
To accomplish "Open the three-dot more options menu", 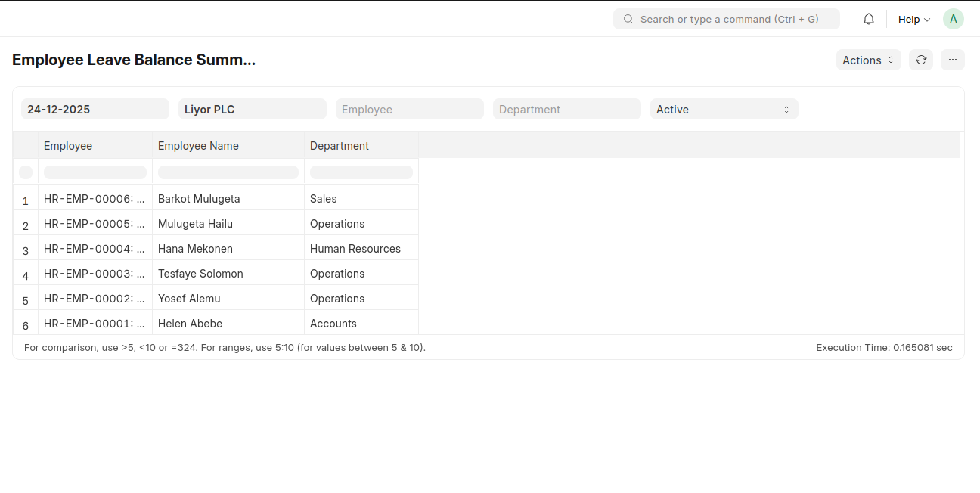I will pos(952,60).
